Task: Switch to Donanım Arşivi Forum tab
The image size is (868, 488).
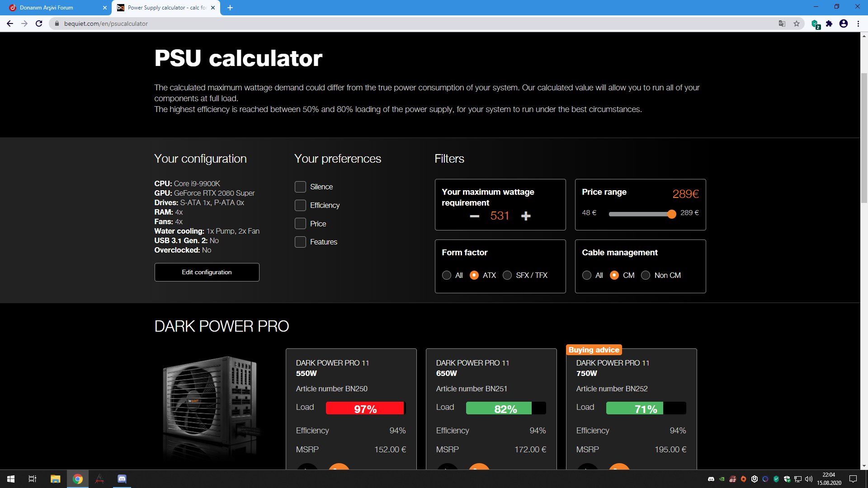Action: [x=54, y=8]
